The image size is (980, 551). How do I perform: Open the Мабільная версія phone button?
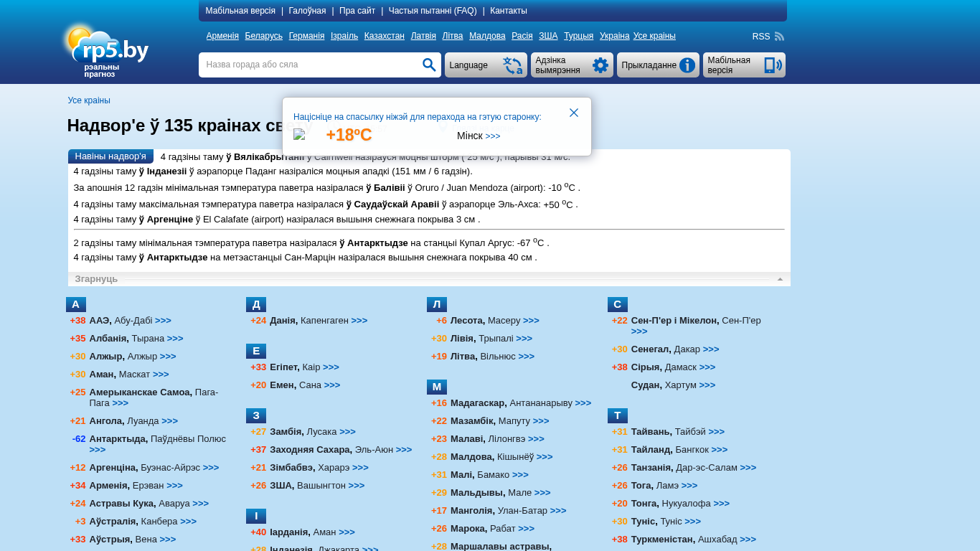pos(744,65)
